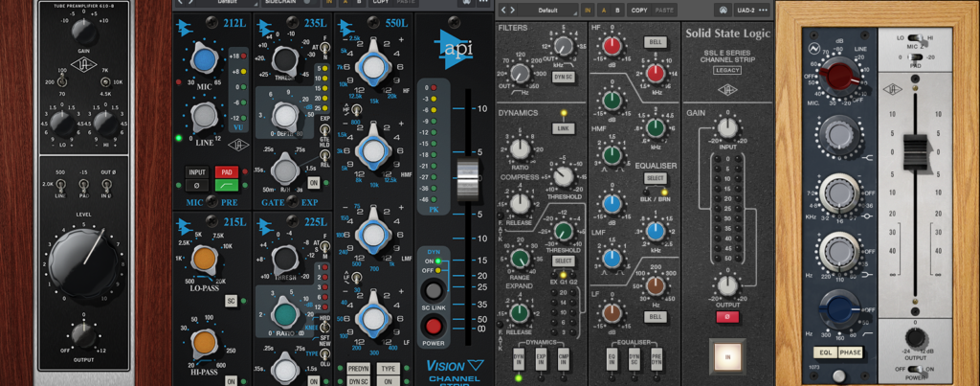Click COPY in the SSL plugin toolbar
This screenshot has width=980, height=386.
639,10
